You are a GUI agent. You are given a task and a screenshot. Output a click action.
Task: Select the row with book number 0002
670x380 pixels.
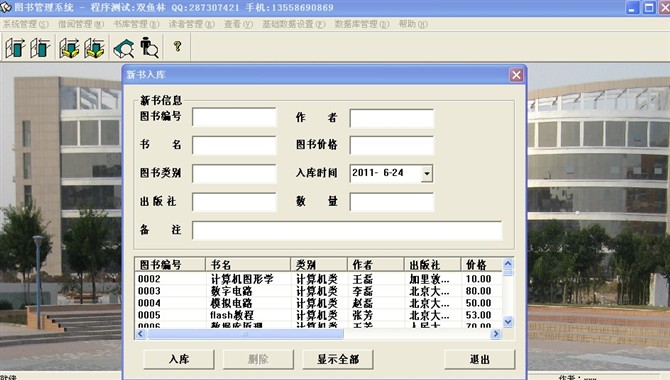pyautogui.click(x=318, y=279)
